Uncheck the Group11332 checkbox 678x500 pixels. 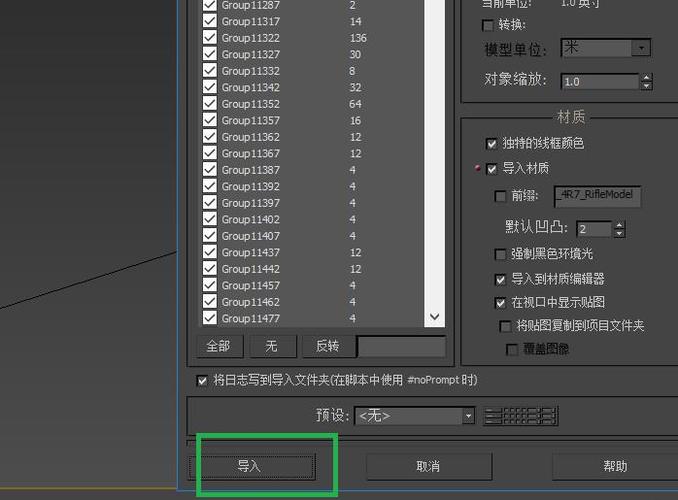[x=210, y=70]
